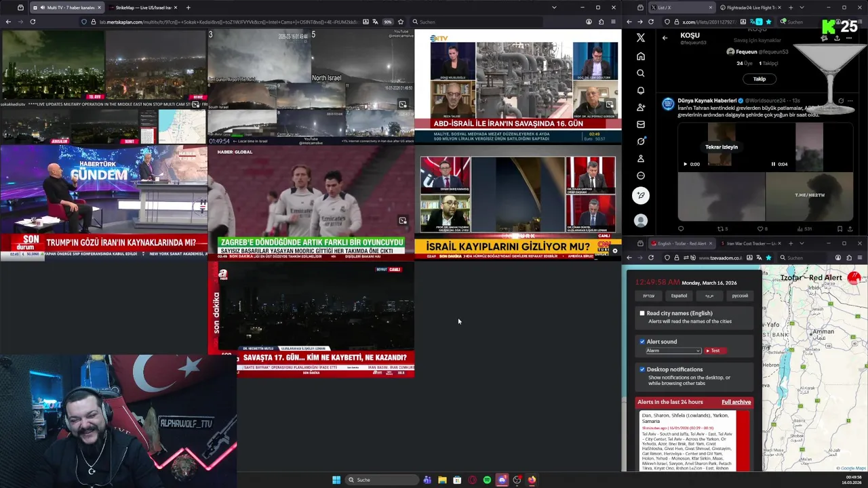Open more options on Dünya Kaynak post
868x488 pixels.
(850, 101)
